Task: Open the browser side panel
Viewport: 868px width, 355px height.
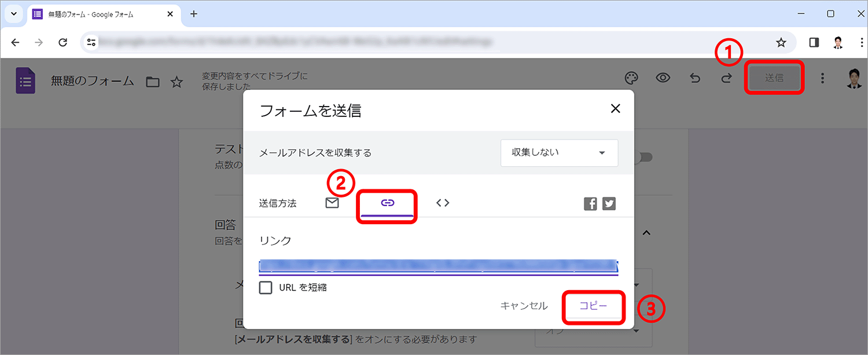Action: click(814, 42)
